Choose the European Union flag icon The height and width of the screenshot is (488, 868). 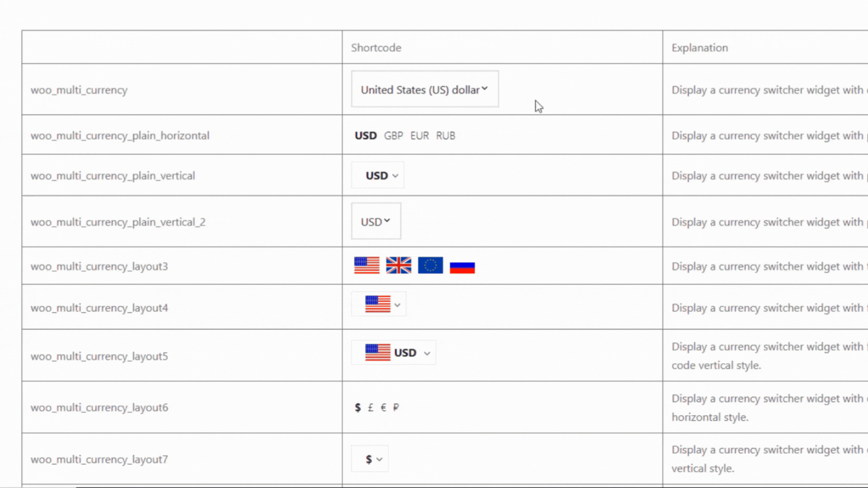(x=430, y=265)
